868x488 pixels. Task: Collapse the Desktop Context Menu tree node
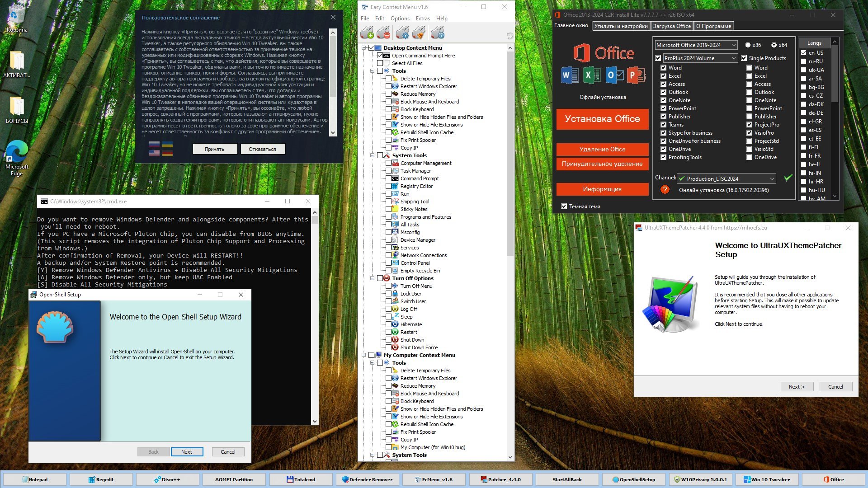coord(364,48)
